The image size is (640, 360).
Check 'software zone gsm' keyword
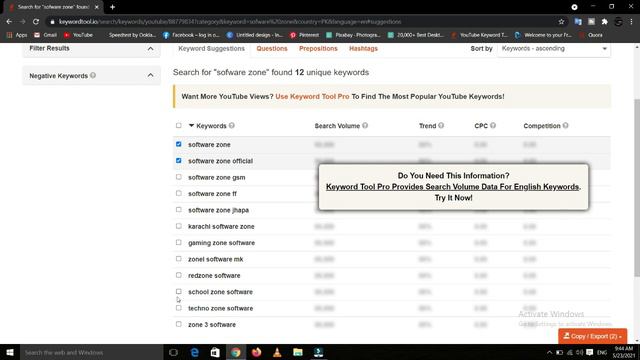(x=178, y=177)
